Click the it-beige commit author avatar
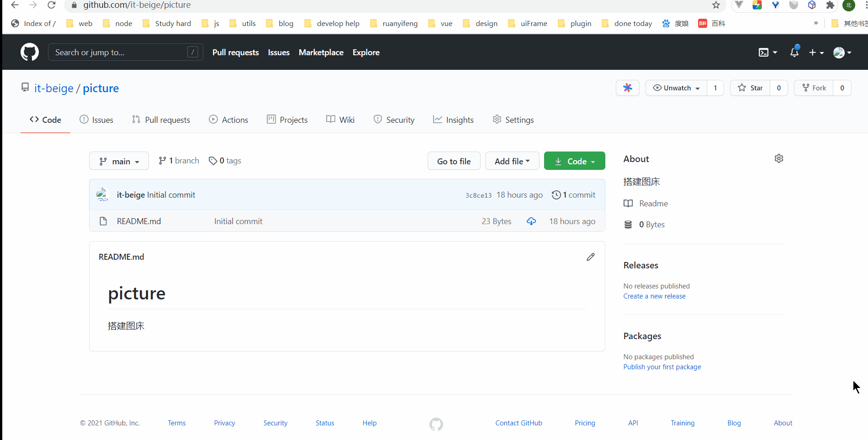This screenshot has height=440, width=868. coord(102,194)
